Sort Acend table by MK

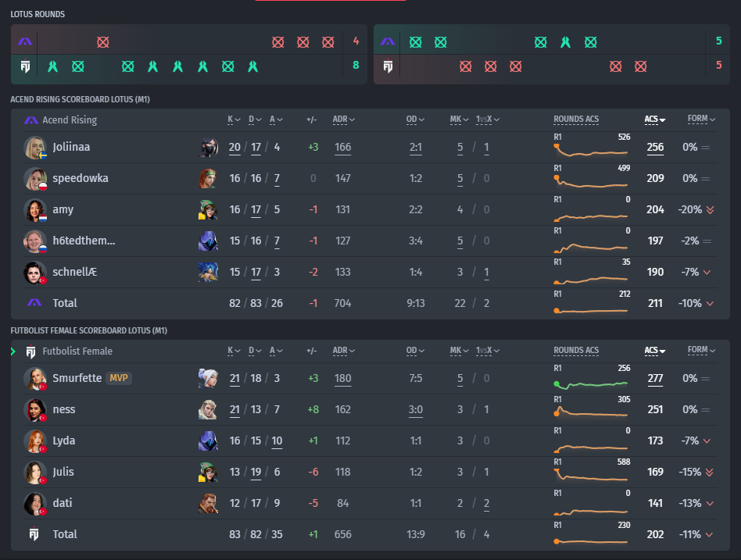click(x=459, y=119)
